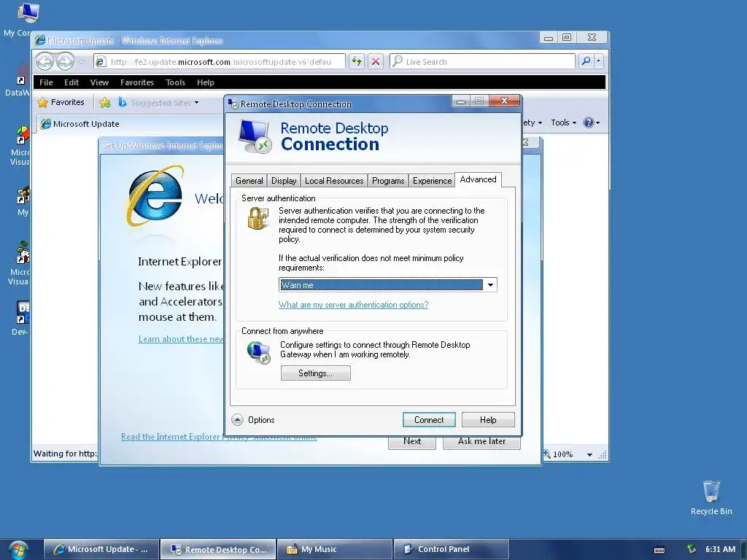Open the View menu in Internet Explorer
Image resolution: width=747 pixels, height=560 pixels.
(99, 82)
